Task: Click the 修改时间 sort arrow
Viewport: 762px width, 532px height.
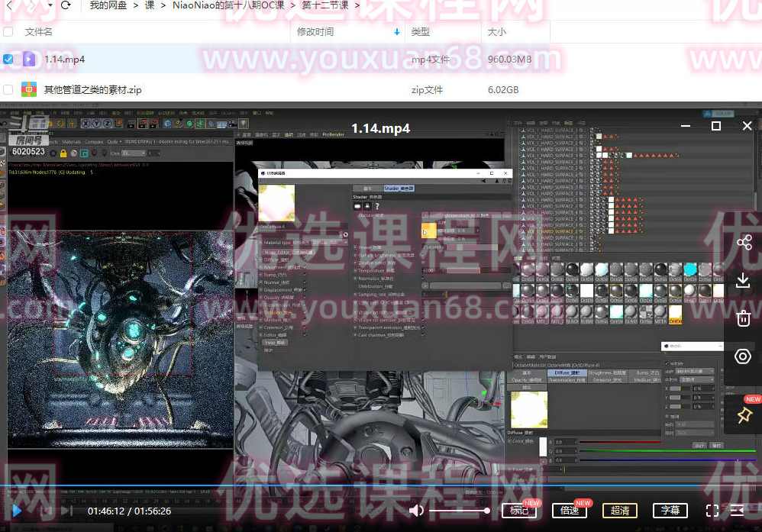Action: tap(396, 32)
